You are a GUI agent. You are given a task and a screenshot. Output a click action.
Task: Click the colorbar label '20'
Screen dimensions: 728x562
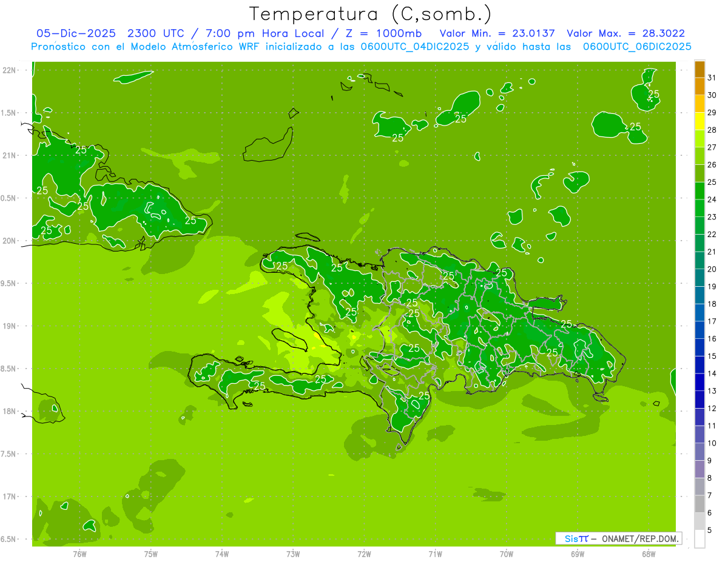712,269
